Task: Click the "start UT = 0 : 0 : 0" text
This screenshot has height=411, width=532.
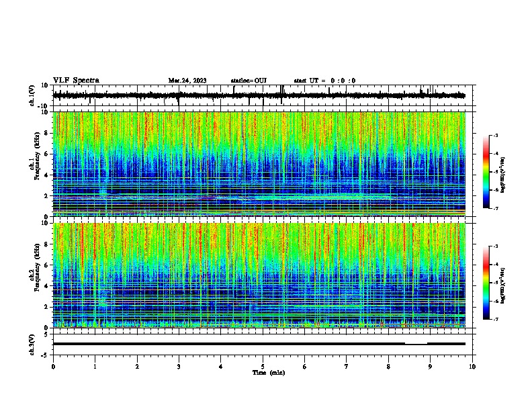Action: [324, 81]
